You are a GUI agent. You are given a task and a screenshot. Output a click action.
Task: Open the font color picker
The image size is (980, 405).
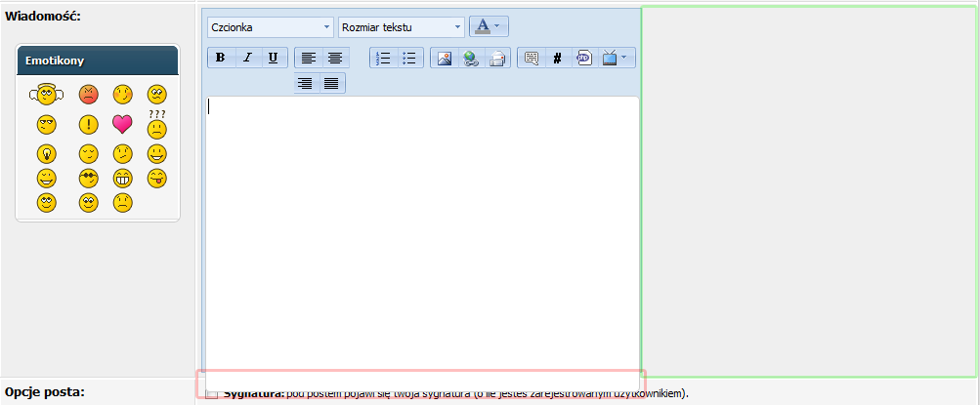pos(489,26)
